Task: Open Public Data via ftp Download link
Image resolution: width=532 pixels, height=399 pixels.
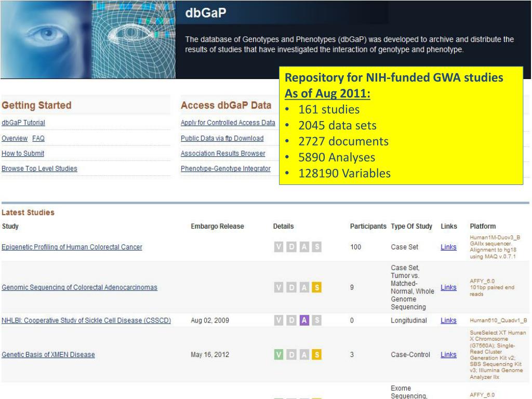Action: click(x=222, y=138)
